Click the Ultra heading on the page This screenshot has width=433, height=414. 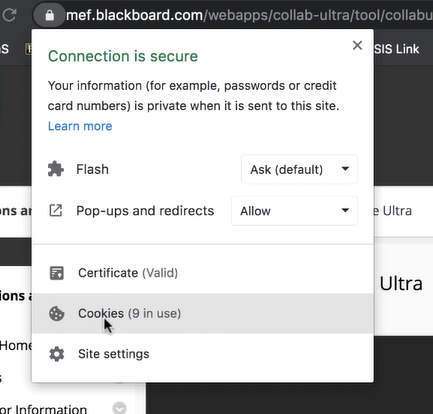(x=401, y=284)
